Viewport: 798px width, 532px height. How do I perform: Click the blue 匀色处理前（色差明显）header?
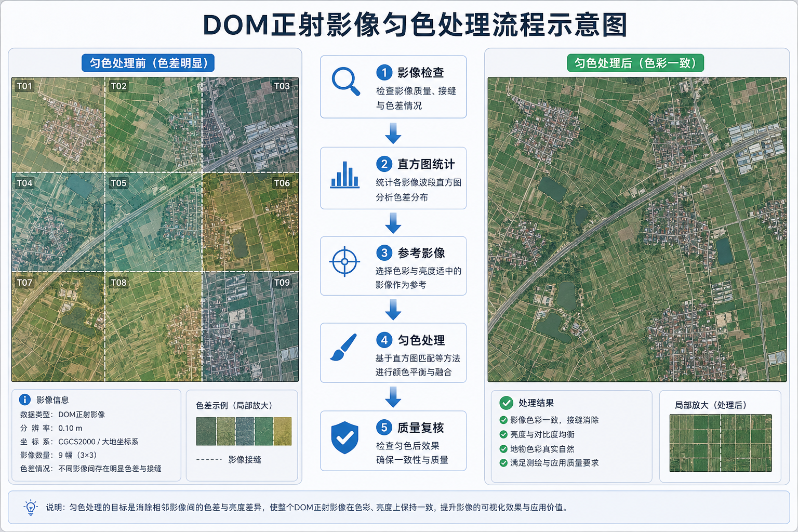(x=148, y=63)
